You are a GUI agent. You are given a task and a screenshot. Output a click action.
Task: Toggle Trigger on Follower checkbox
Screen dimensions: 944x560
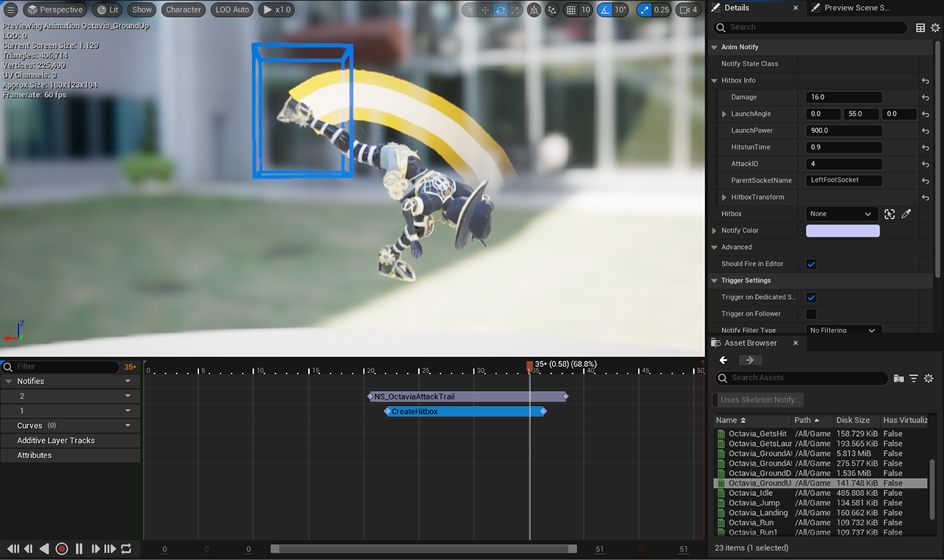coord(811,314)
